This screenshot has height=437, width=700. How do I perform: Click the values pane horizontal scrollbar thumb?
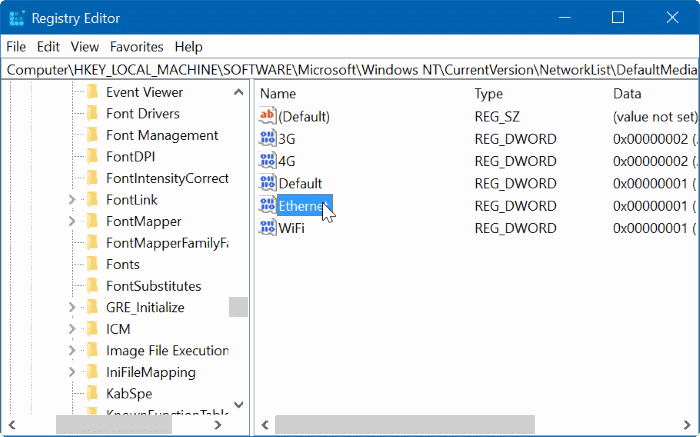(405, 425)
